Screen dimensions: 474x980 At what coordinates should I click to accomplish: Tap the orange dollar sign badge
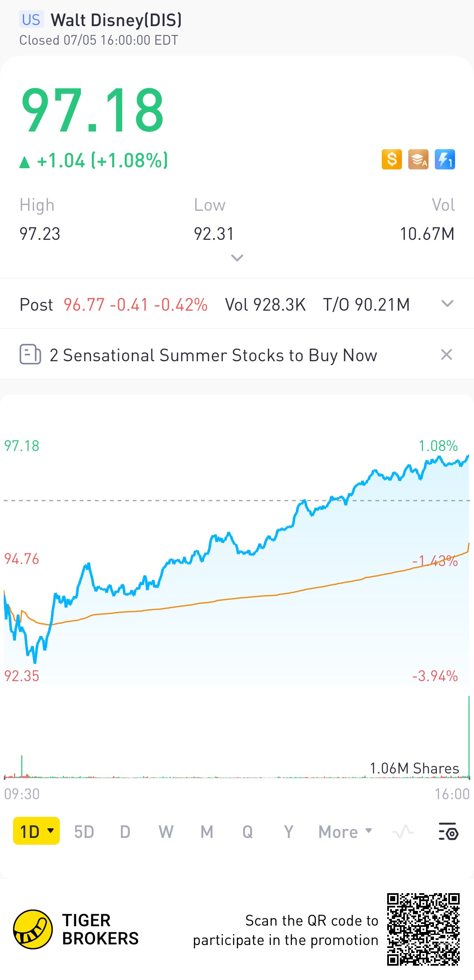[392, 160]
